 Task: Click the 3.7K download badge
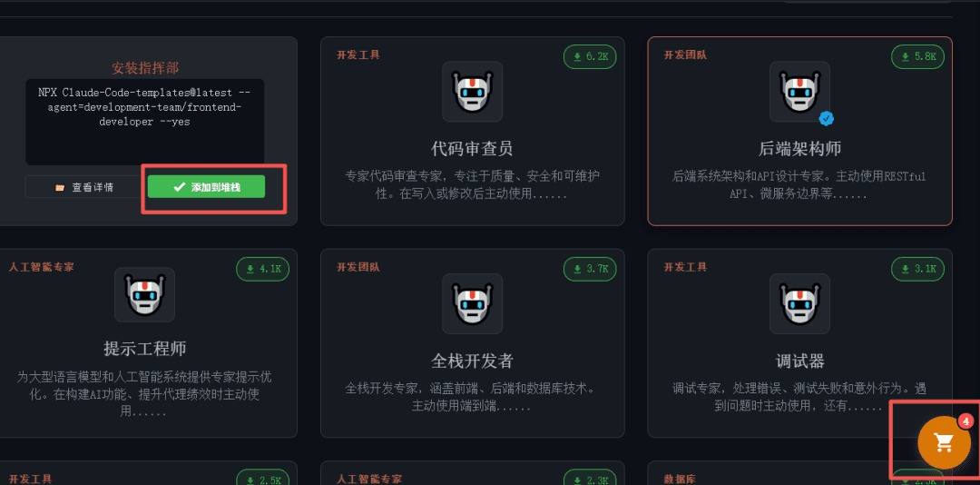[590, 269]
